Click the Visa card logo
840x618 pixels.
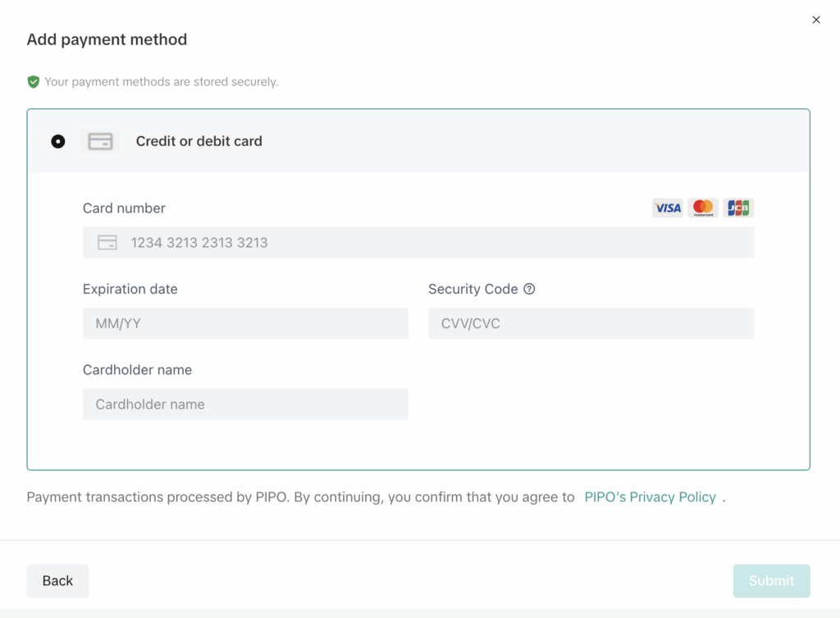coord(667,208)
